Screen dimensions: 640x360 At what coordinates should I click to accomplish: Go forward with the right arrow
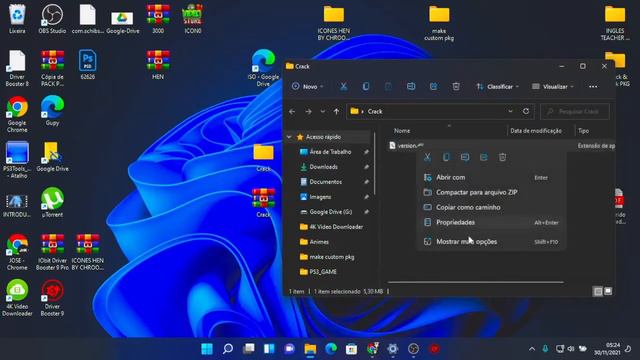point(308,111)
